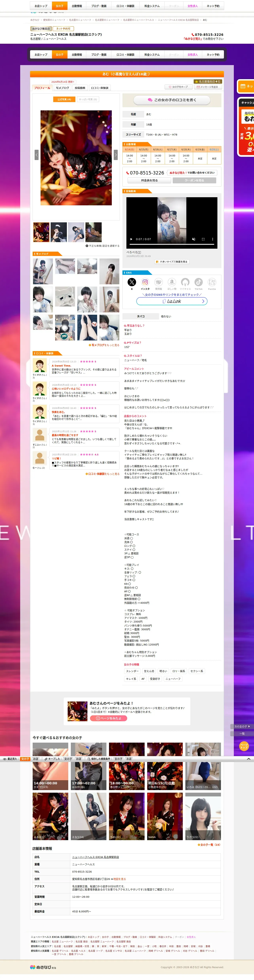The image size is (254, 980).
Task: Click the ネット予約可 badge near the top
Action: (x=63, y=29)
